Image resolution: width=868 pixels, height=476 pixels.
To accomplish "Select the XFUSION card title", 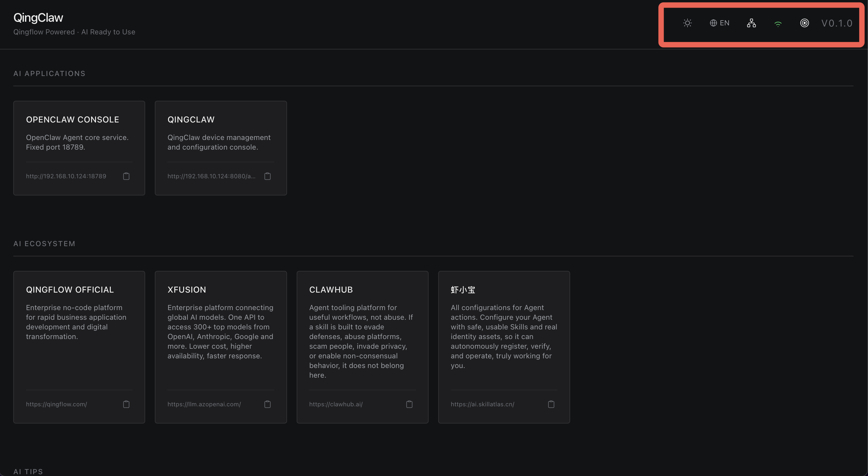I will [187, 290].
